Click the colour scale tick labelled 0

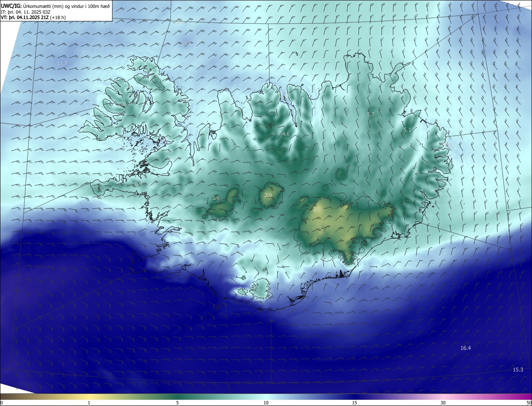click(2, 403)
